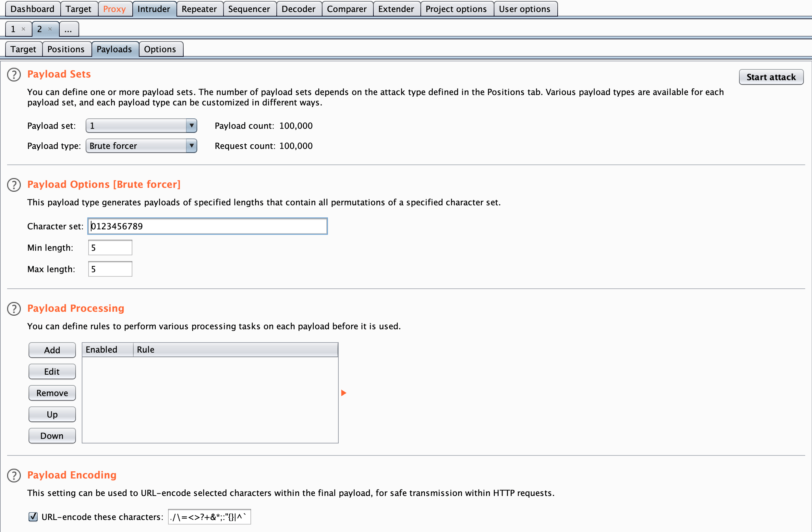Screen dimensions: 812x532
Task: Add a payload processing rule
Action: click(52, 350)
